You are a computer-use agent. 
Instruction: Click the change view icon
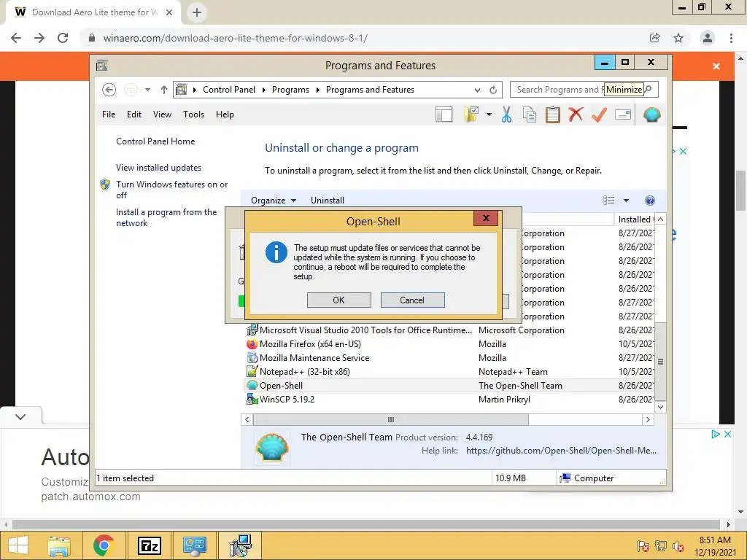click(609, 201)
